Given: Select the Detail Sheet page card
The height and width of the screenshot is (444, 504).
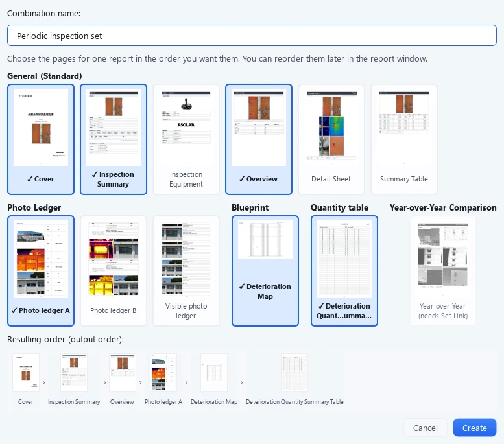Looking at the screenshot, I should coord(331,139).
